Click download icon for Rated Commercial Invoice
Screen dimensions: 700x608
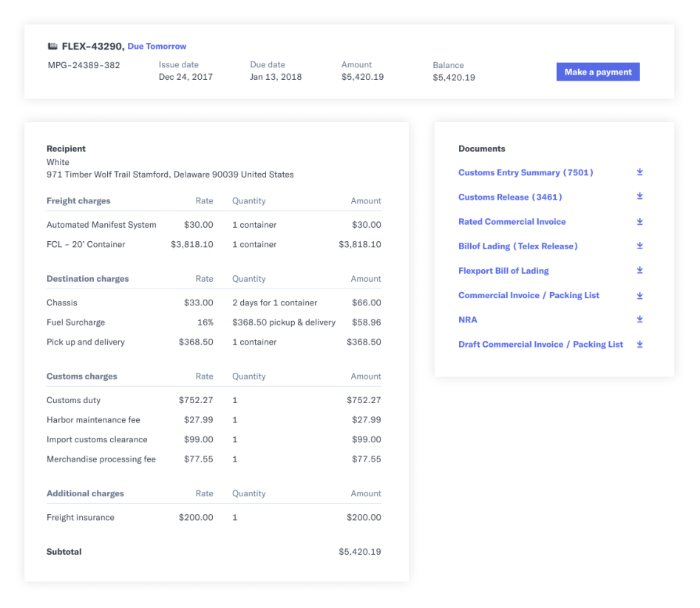tap(639, 221)
